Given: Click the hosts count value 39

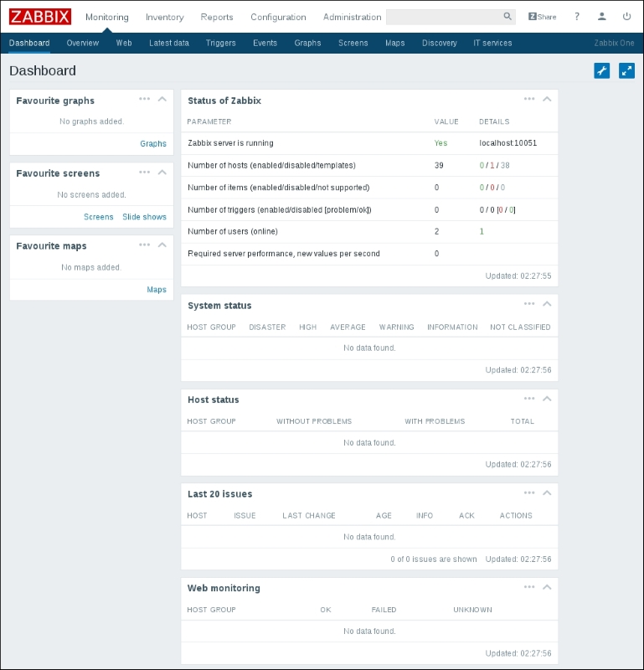Looking at the screenshot, I should 439,165.
